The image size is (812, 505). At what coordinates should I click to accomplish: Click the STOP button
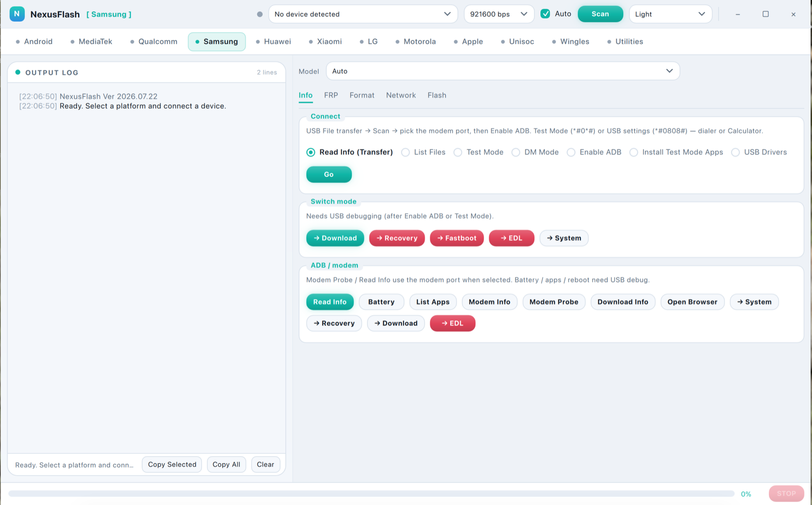[x=787, y=494]
